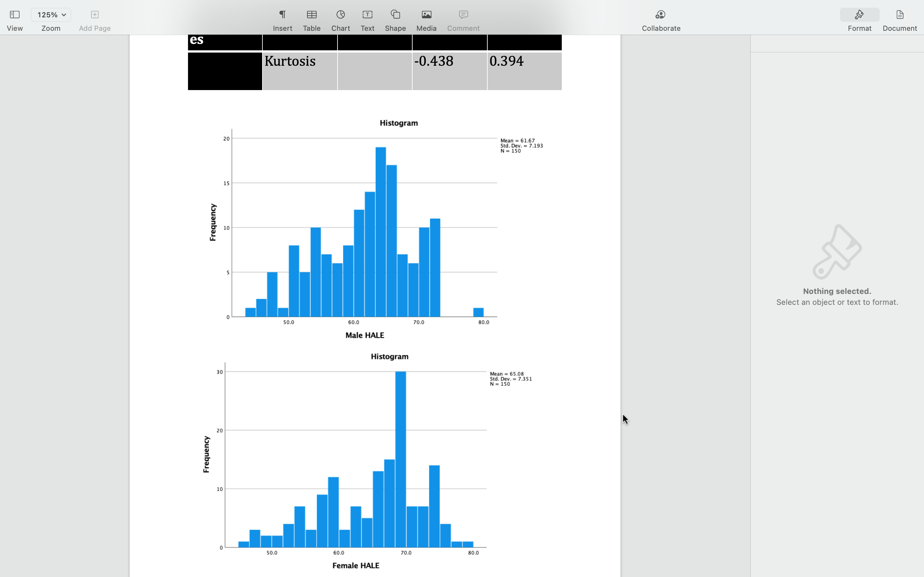Viewport: 924px width, 577px height.
Task: Open the Insert menu icon
Action: [x=282, y=14]
